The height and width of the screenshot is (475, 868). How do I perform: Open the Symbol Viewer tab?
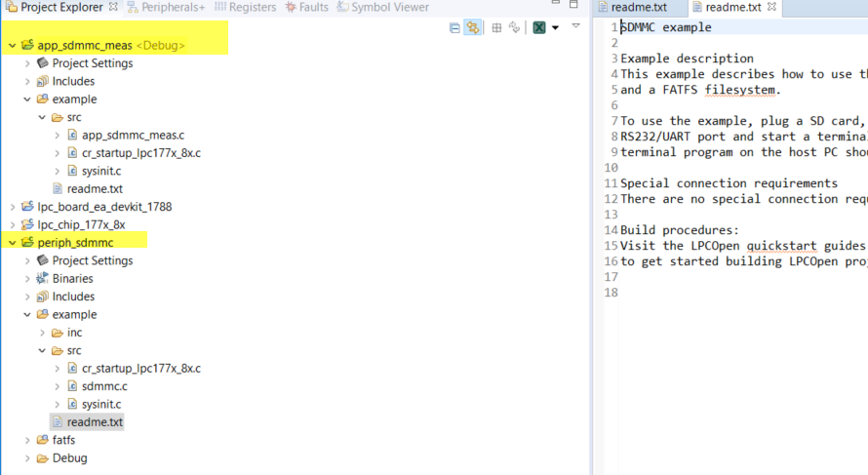click(383, 7)
